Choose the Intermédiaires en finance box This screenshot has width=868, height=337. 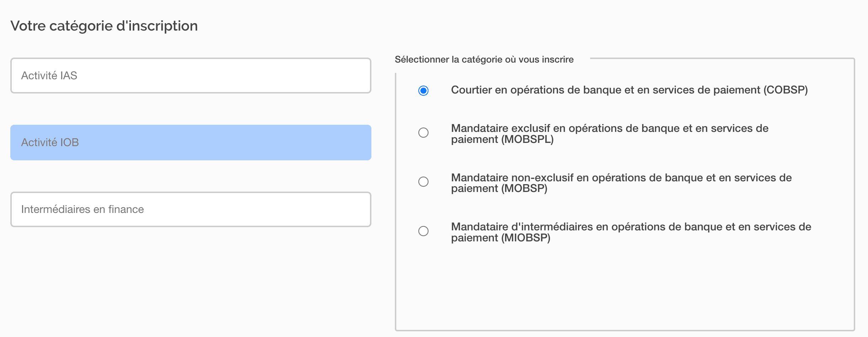[191, 209]
